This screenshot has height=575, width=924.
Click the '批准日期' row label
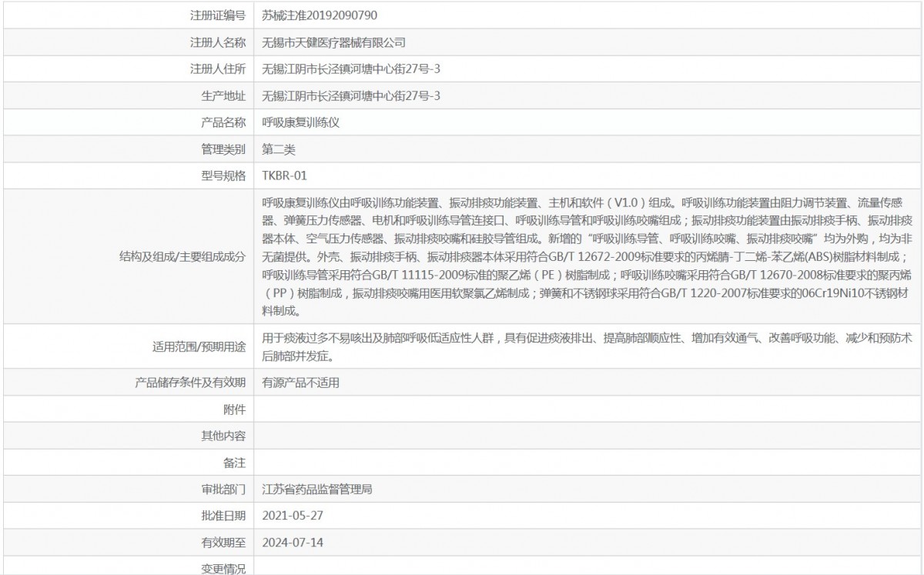point(223,516)
